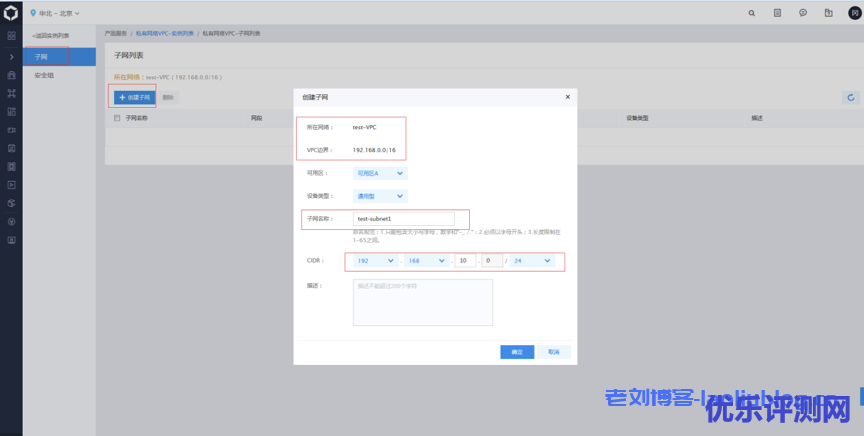The width and height of the screenshot is (864, 436).
Task: Click the search icon in top bar
Action: (x=752, y=13)
